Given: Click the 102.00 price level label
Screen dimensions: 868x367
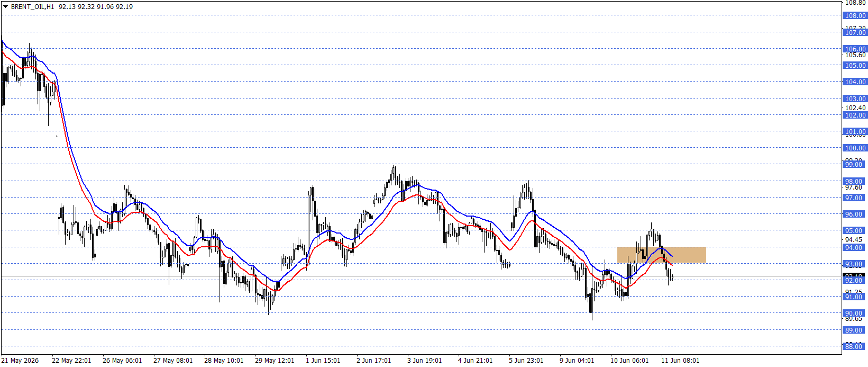Looking at the screenshot, I should tap(854, 115).
